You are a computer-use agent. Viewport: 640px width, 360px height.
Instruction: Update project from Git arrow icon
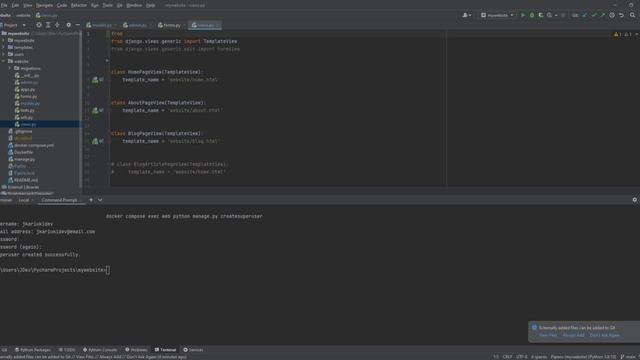pyautogui.click(x=585, y=15)
